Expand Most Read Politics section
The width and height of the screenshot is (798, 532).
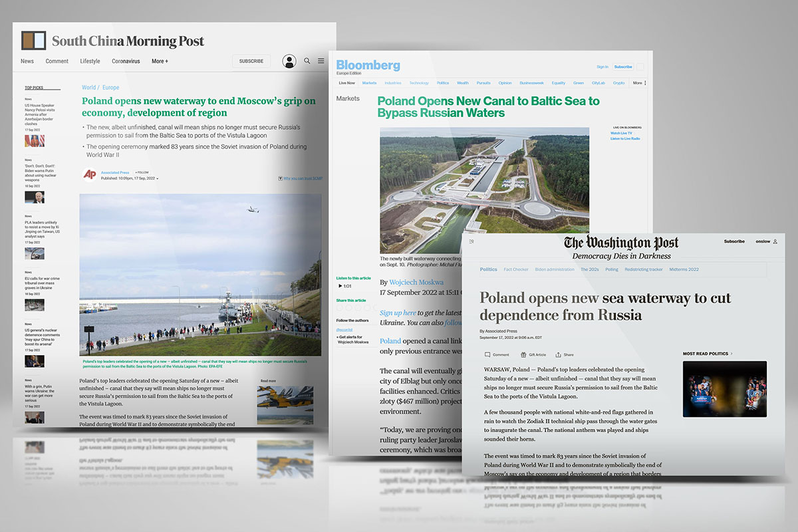click(731, 354)
